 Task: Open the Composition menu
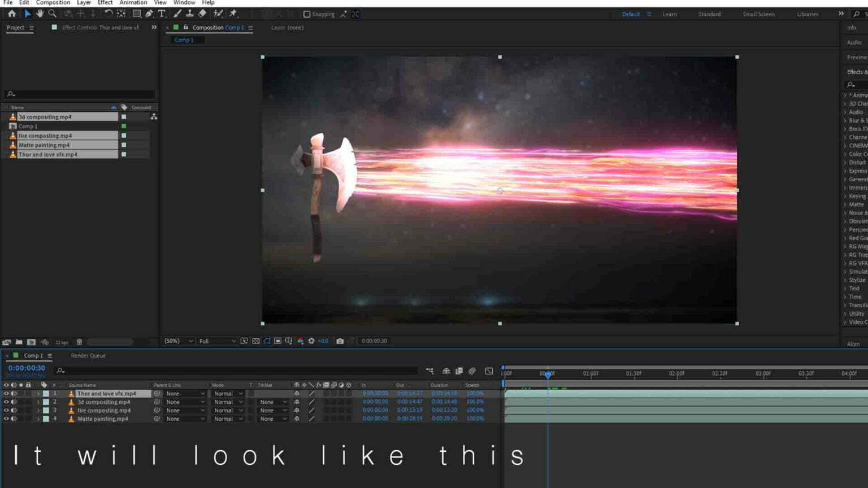point(53,3)
